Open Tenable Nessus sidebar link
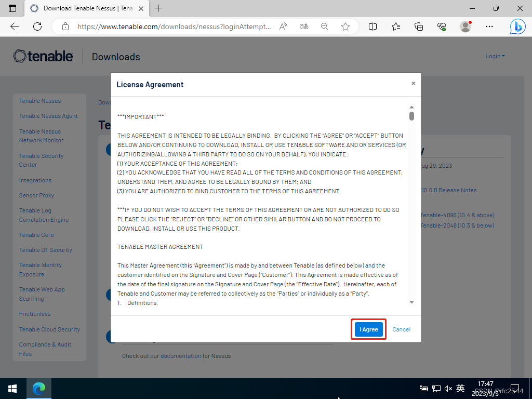 click(40, 101)
